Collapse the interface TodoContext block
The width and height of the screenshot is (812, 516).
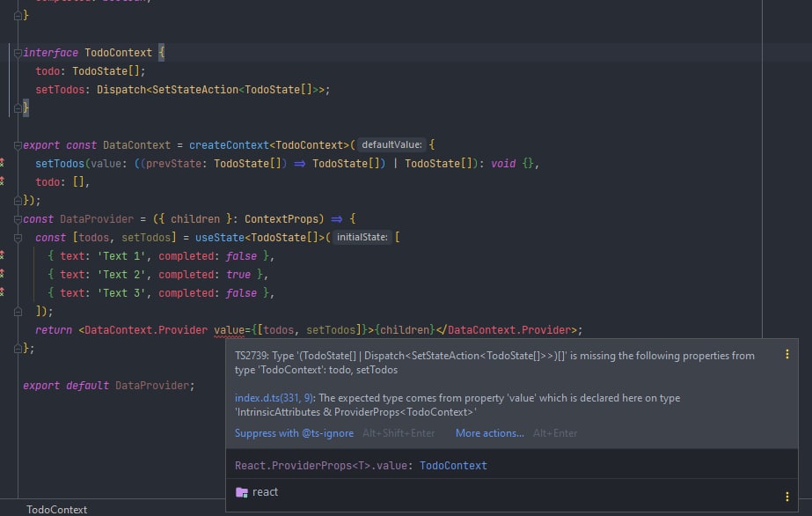pyautogui.click(x=18, y=53)
